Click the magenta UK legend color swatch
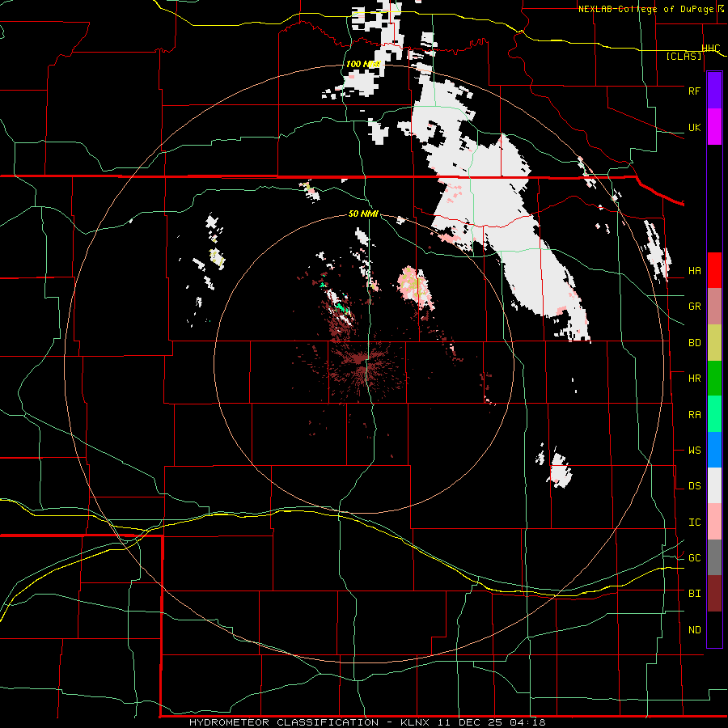Screen dimensions: 728x728 [714, 127]
